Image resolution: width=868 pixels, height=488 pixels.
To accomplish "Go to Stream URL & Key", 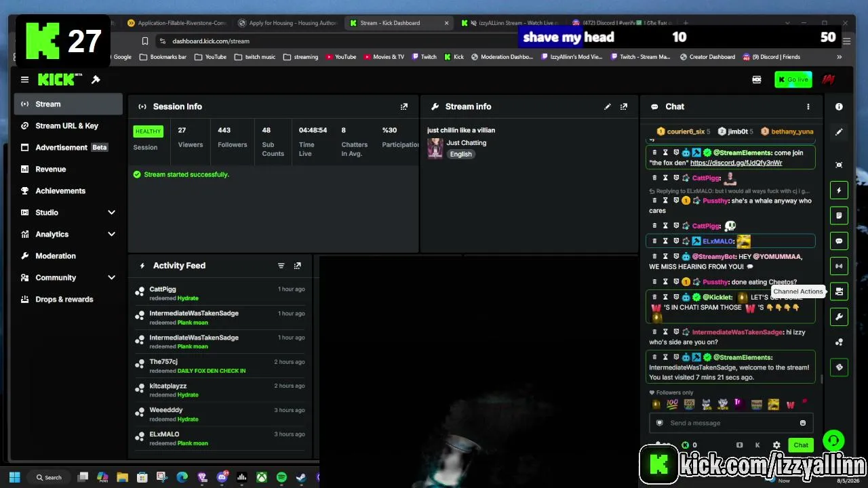I will coord(68,126).
